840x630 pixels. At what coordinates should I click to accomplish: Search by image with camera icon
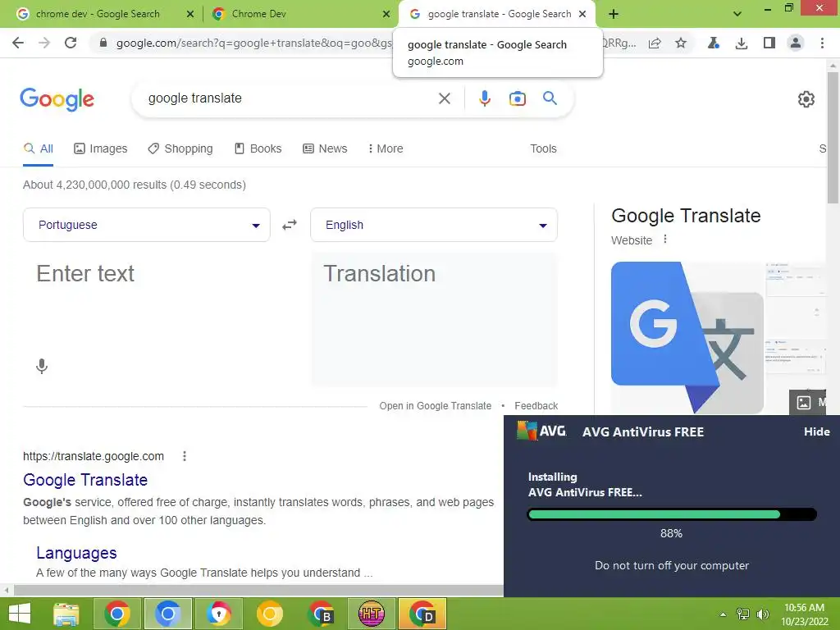click(517, 98)
